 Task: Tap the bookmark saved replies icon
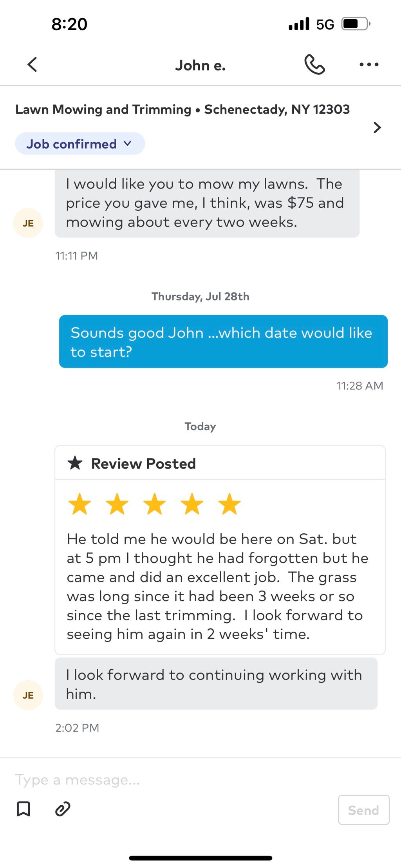(23, 809)
